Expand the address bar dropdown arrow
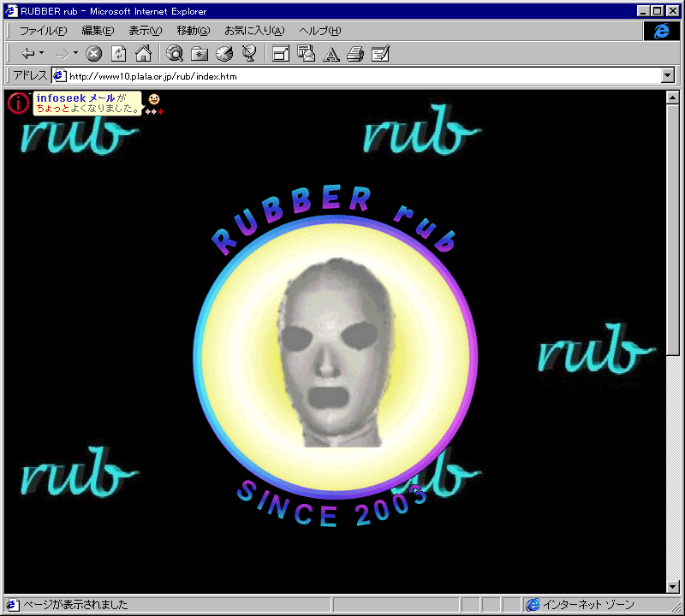Image resolution: width=685 pixels, height=616 pixels. (668, 76)
